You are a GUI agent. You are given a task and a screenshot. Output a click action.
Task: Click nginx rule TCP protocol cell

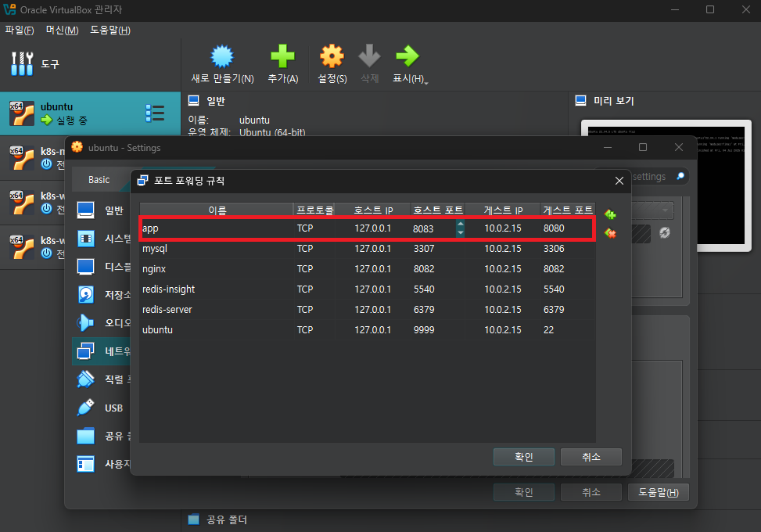314,269
